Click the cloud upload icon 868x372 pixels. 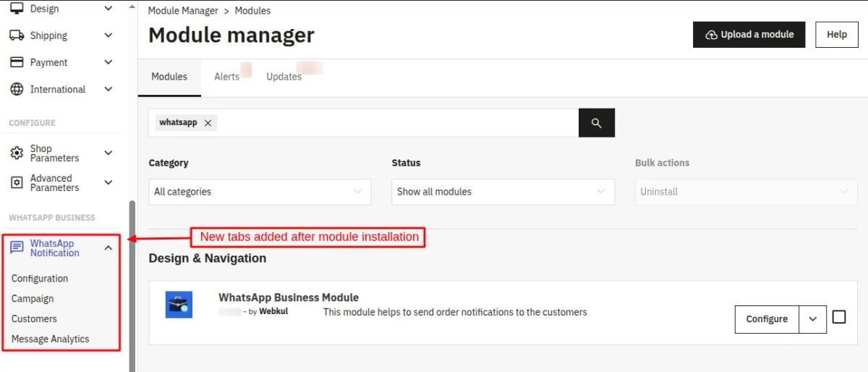click(711, 35)
